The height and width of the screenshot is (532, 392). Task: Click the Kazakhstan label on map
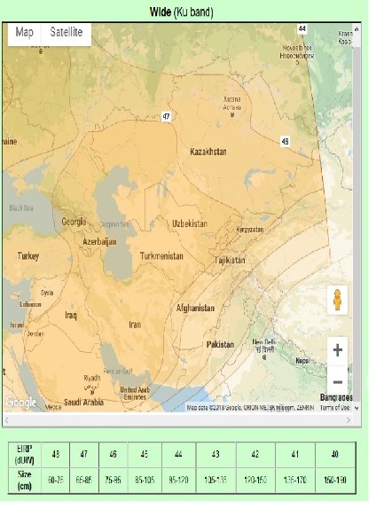208,152
